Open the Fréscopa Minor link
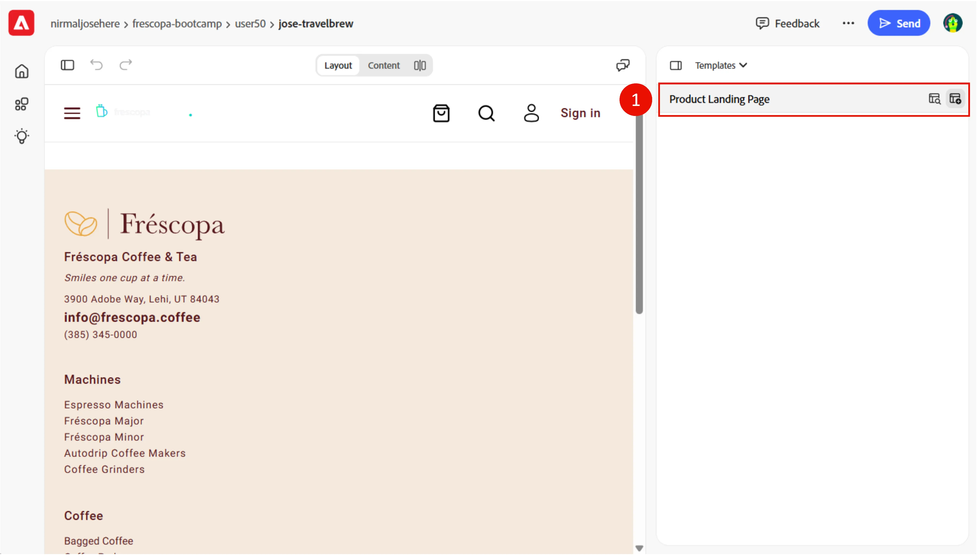 click(104, 437)
